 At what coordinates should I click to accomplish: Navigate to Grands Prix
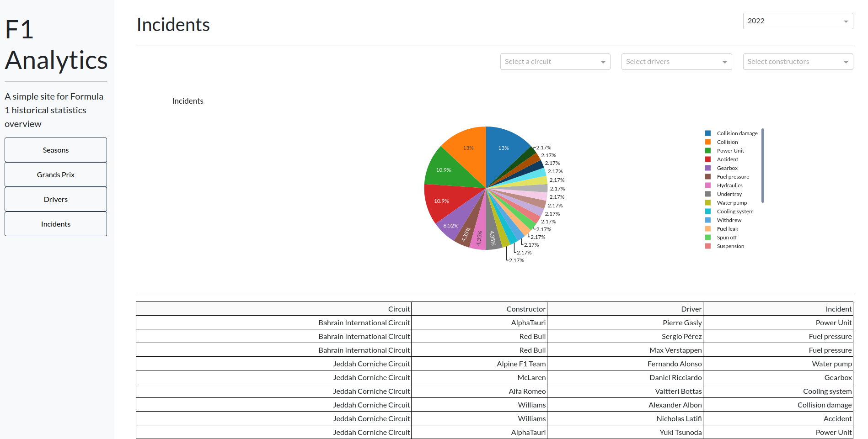[x=56, y=175]
